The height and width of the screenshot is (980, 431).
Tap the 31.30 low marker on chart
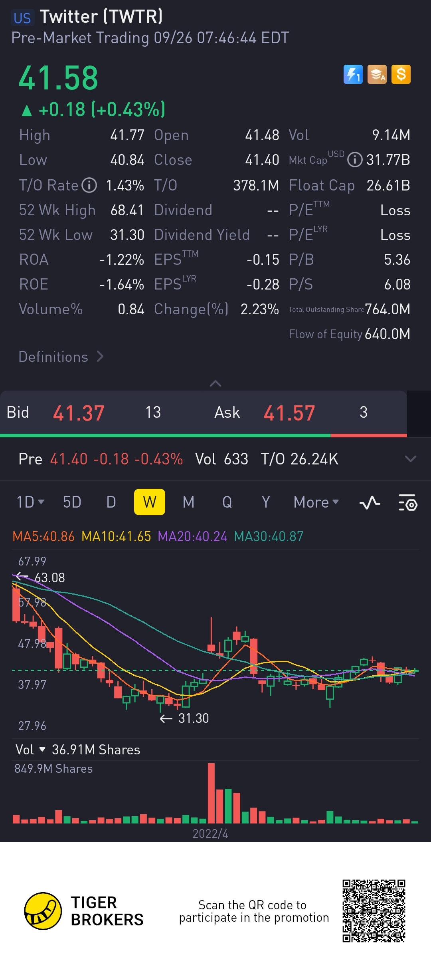click(x=184, y=718)
